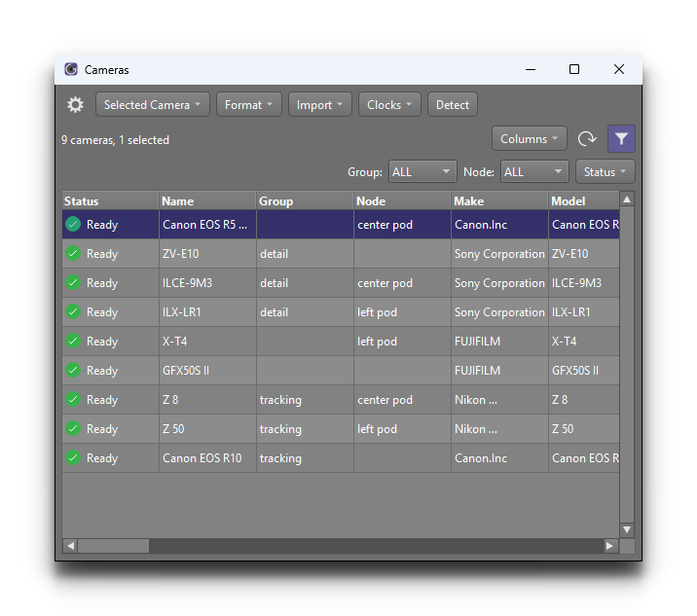Select the X-T4 name cell
697x616 pixels.
coord(207,341)
